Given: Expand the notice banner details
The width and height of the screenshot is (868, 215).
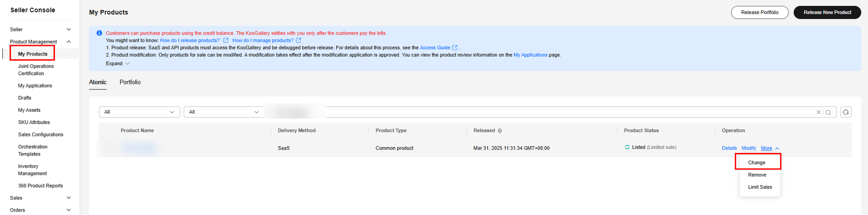Looking at the screenshot, I should 118,63.
